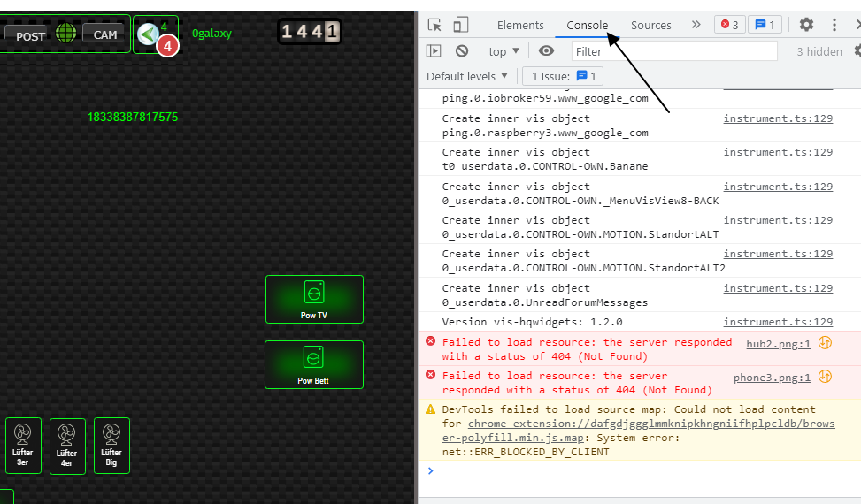Click the red error icon on phone3 message
This screenshot has width=861, height=504.
click(430, 375)
